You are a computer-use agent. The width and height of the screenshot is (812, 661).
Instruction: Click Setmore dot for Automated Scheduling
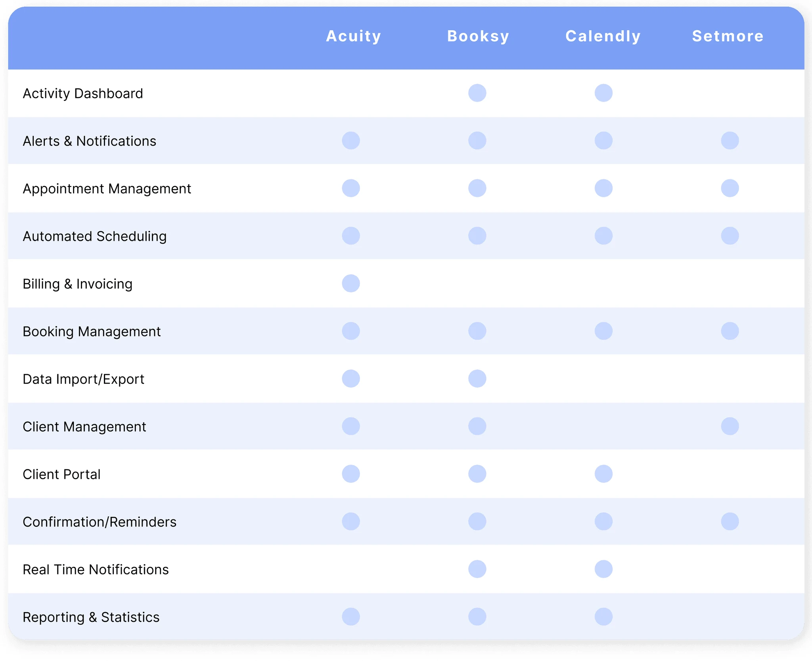point(730,236)
